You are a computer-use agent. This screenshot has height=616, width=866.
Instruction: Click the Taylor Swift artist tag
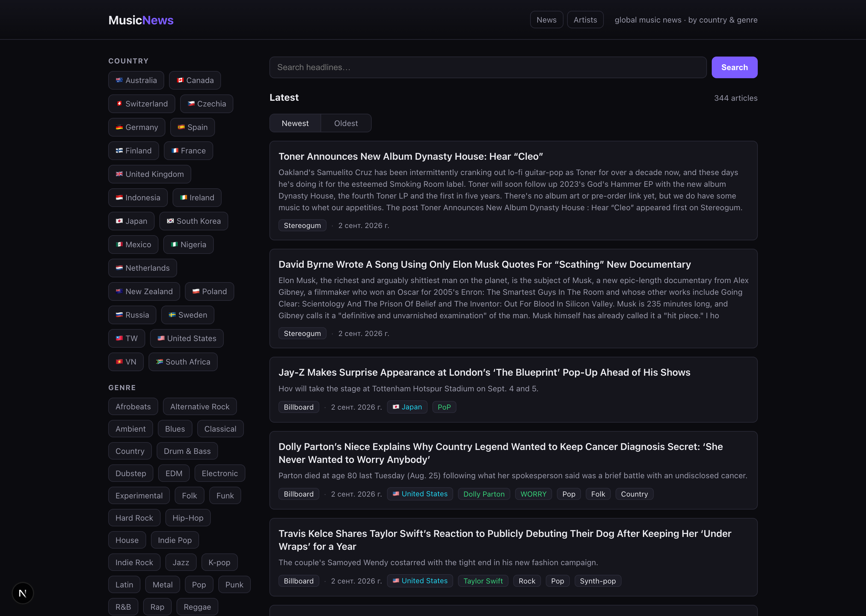click(x=483, y=581)
